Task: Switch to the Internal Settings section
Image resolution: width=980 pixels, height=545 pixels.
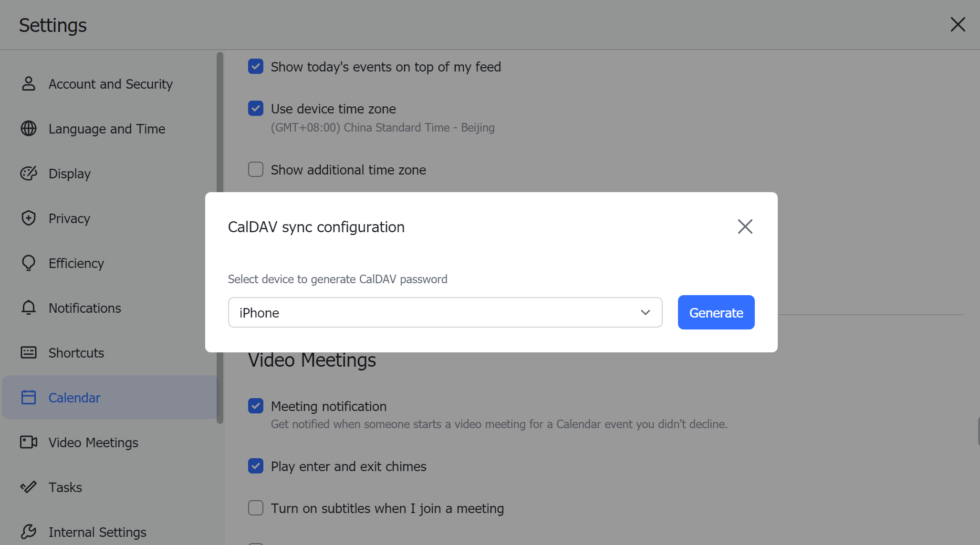Action: [97, 532]
